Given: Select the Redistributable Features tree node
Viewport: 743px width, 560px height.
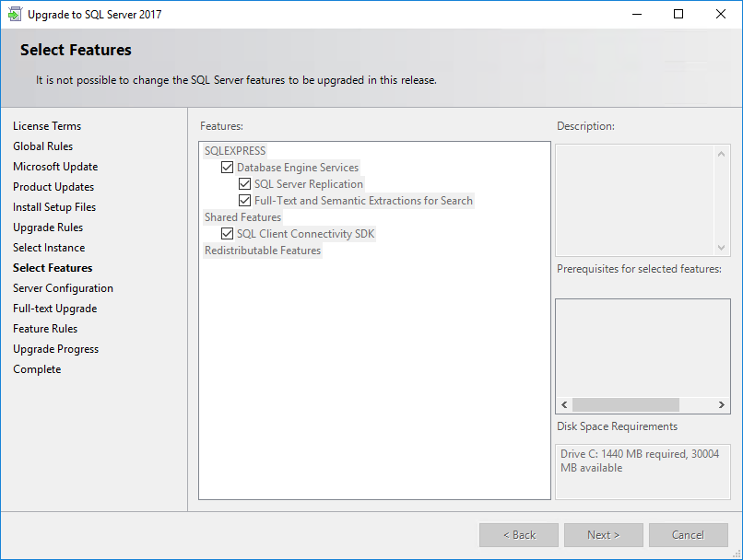Looking at the screenshot, I should click(x=263, y=250).
